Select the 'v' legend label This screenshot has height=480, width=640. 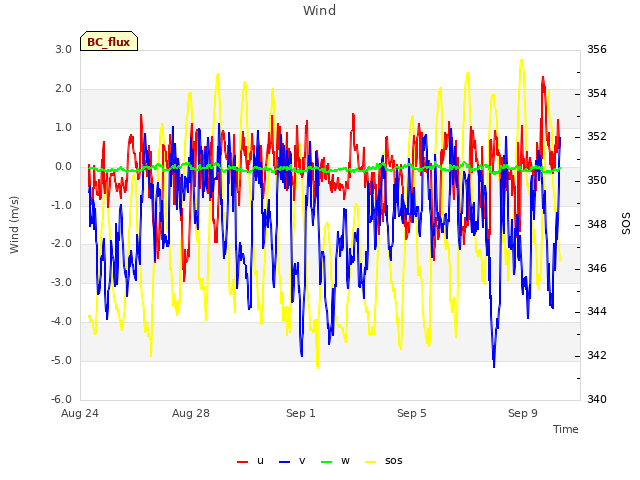pyautogui.click(x=302, y=461)
